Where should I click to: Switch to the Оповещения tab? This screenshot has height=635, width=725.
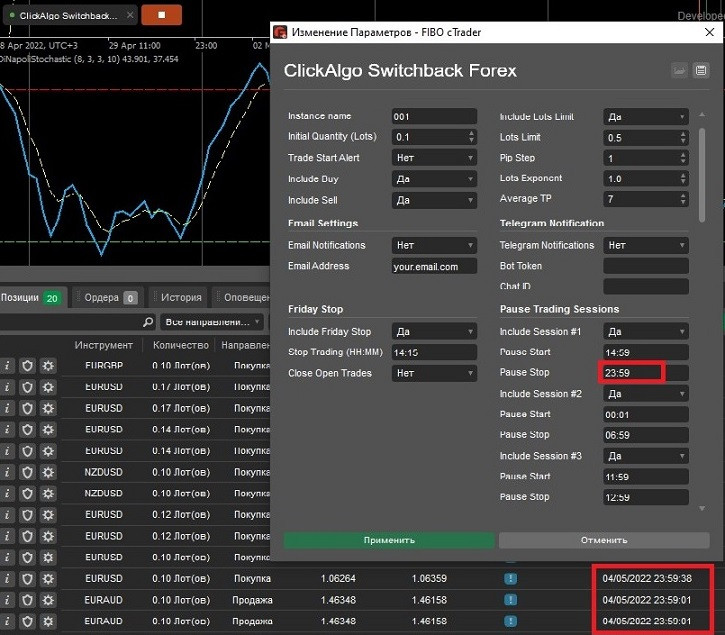tap(243, 297)
